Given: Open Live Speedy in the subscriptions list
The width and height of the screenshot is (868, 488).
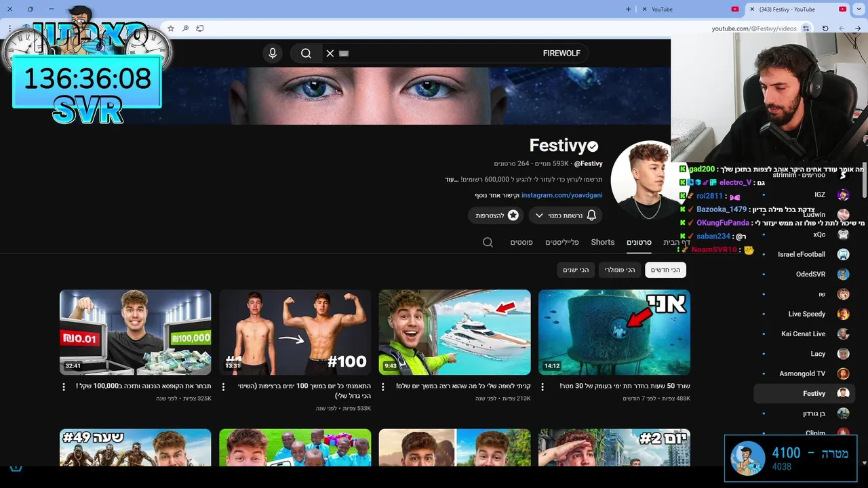Looking at the screenshot, I should (x=804, y=314).
